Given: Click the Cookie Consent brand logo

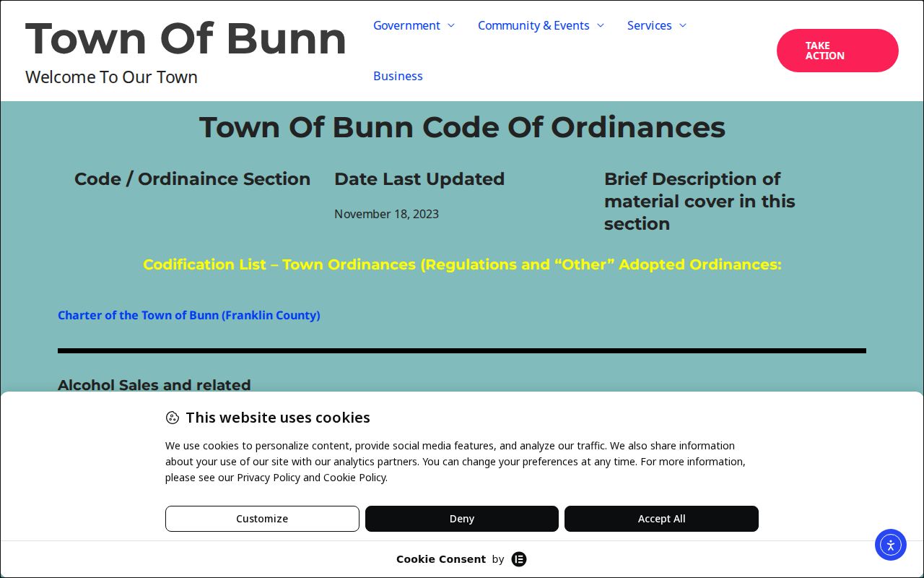Looking at the screenshot, I should [x=519, y=559].
